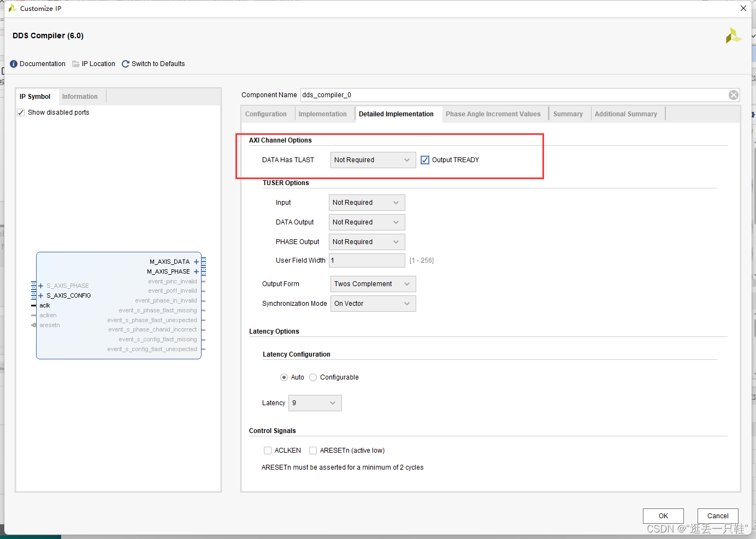The width and height of the screenshot is (756, 539).
Task: Click the event_poff_invalid port label
Action: click(x=173, y=291)
